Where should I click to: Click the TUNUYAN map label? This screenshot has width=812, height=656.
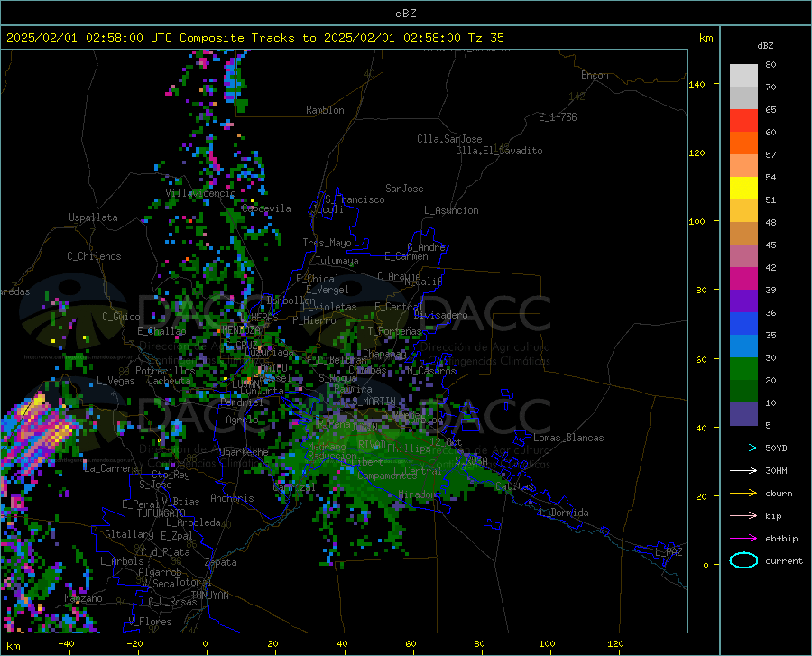209,596
